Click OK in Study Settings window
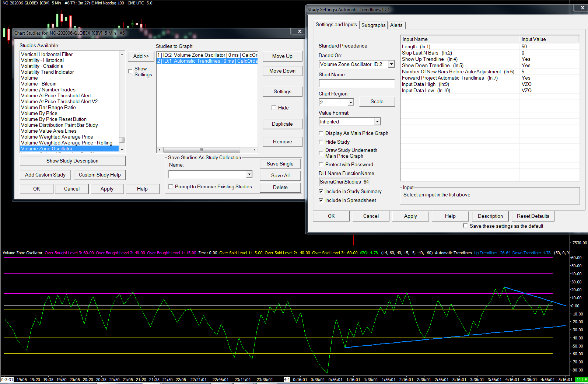588x384 pixels. tap(331, 216)
